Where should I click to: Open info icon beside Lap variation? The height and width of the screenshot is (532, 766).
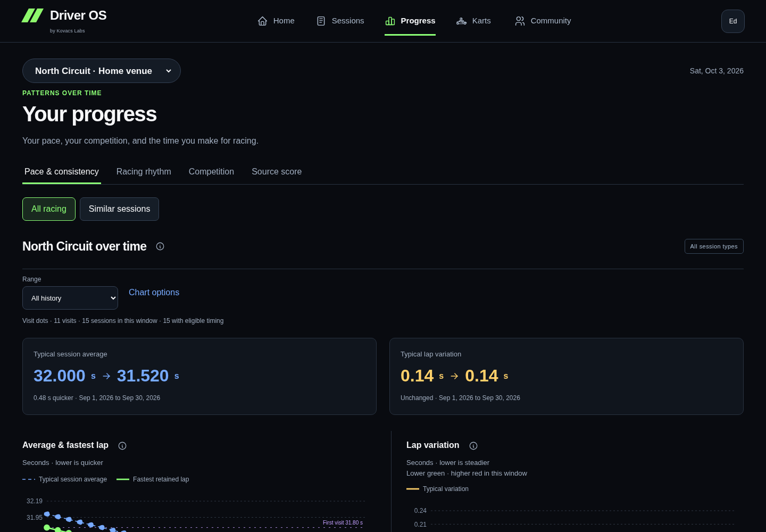[473, 446]
